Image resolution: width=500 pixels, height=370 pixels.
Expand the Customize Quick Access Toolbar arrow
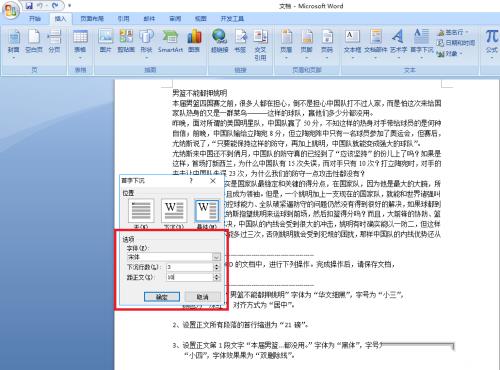[x=69, y=6]
